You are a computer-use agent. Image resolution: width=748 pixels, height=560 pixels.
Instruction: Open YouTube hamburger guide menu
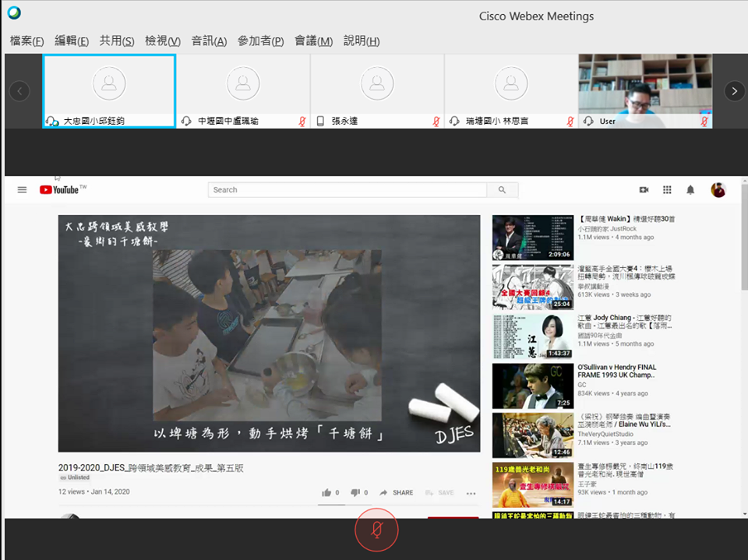(x=22, y=190)
